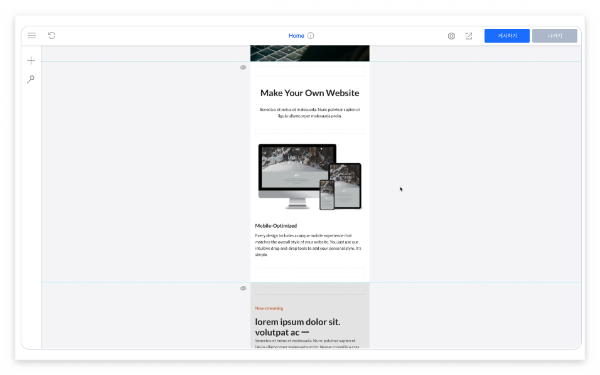
Task: Click the undo arrow icon in the top bar
Action: tap(51, 36)
